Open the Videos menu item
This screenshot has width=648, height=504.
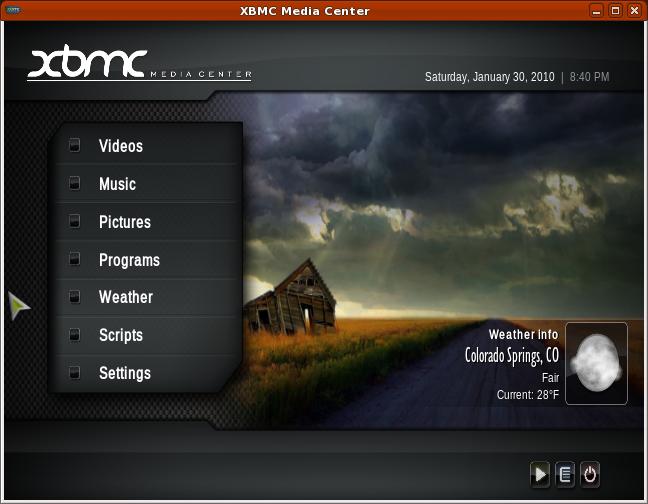click(x=148, y=145)
